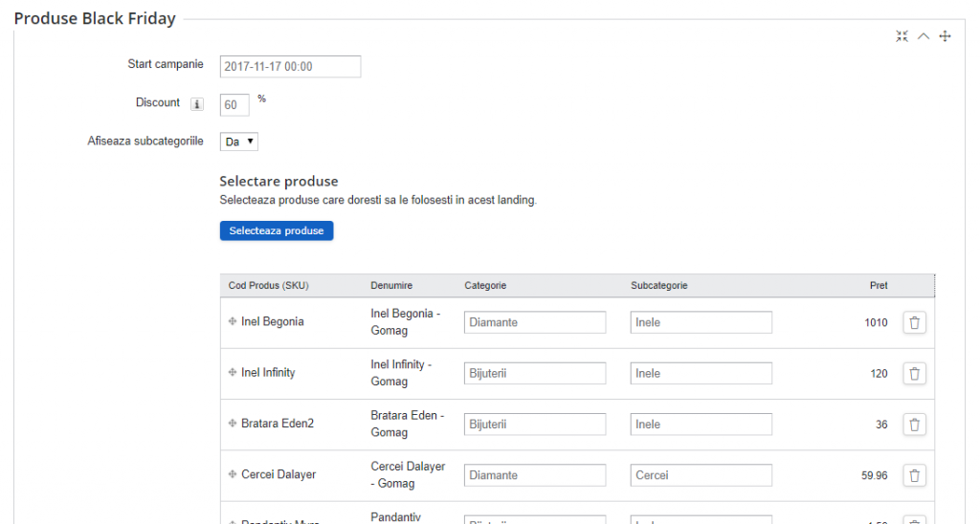Click the move panel cross-arrows icon
Viewport: 980px width, 524px height.
point(945,36)
